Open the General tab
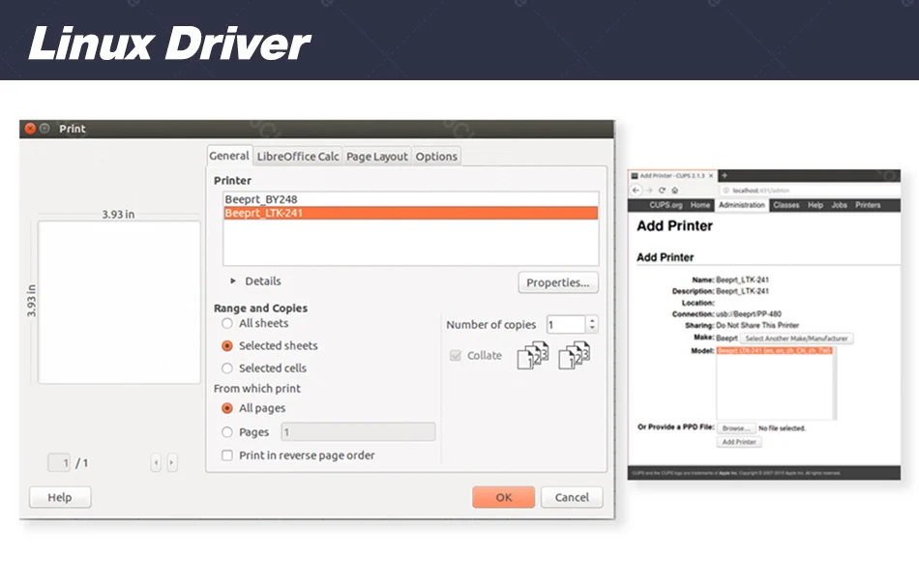 (229, 156)
